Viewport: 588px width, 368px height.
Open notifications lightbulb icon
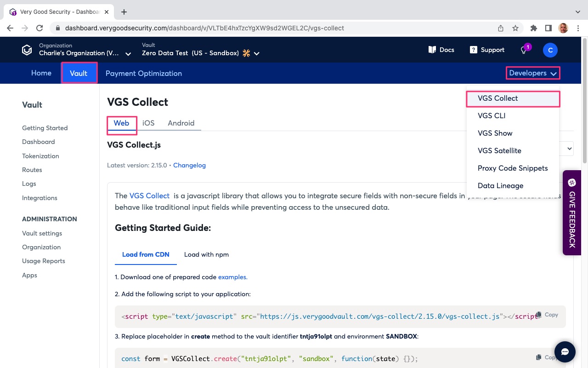524,50
